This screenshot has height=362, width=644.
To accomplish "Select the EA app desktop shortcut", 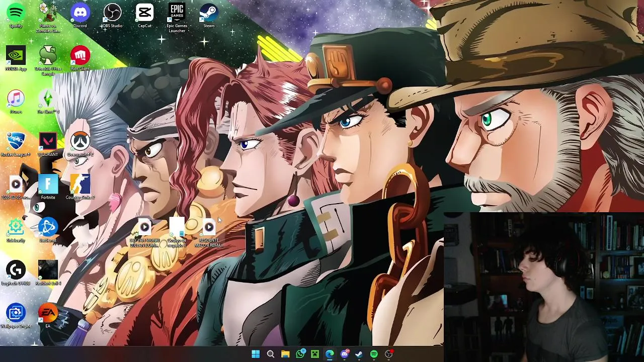I will tap(48, 316).
